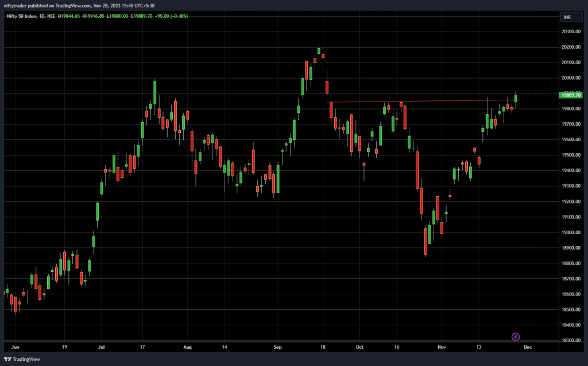This screenshot has height=366, width=588.
Task: Click the 19600.00 price axis label
Action: pyautogui.click(x=571, y=139)
